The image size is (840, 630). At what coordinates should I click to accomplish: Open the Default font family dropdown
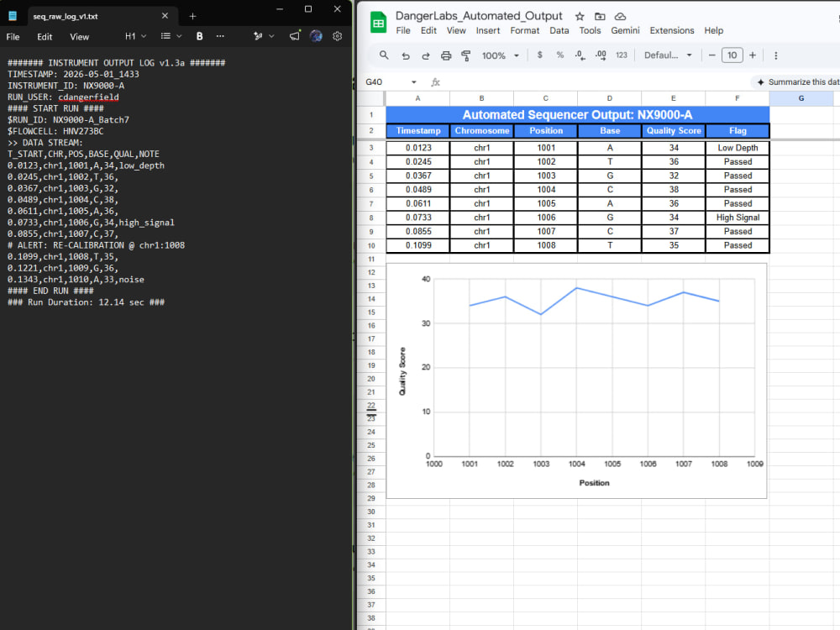[x=668, y=55]
